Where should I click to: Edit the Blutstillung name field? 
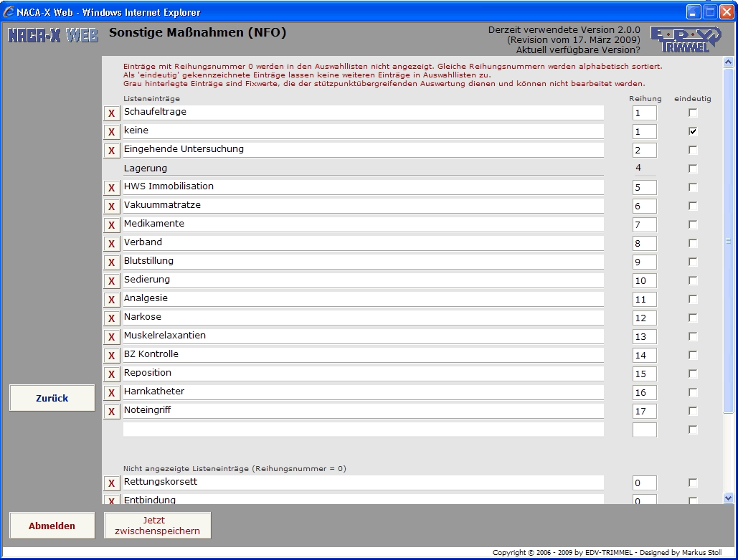[364, 262]
